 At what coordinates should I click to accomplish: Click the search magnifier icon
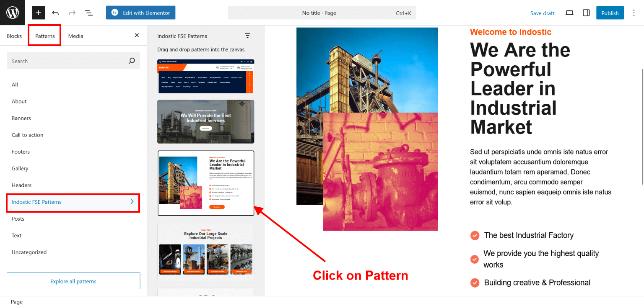coord(132,61)
